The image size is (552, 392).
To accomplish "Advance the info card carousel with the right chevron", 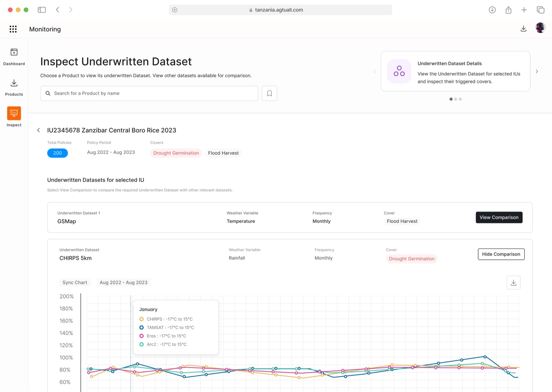I will click(x=537, y=72).
